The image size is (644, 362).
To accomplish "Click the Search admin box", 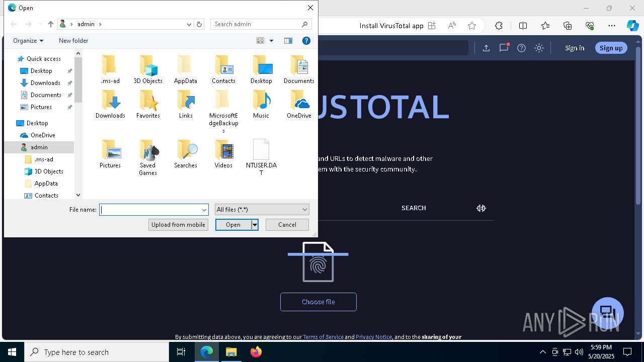I will click(x=261, y=24).
